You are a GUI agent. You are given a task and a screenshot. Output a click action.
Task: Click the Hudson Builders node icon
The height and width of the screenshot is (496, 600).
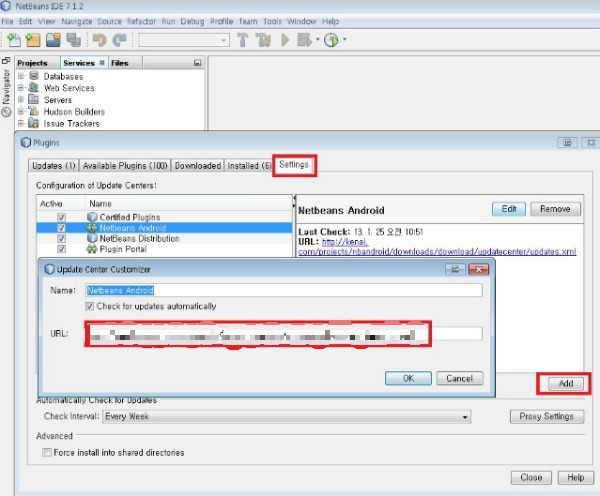34,111
